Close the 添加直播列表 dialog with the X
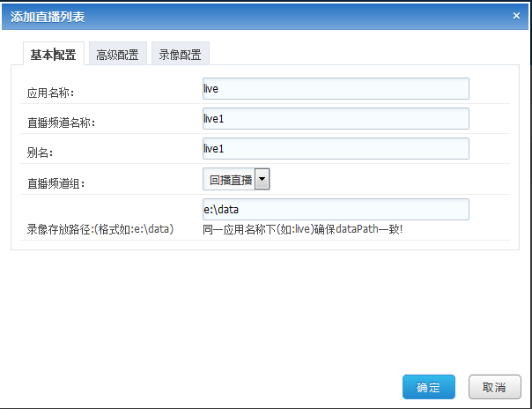This screenshot has height=409, width=532. point(516,16)
